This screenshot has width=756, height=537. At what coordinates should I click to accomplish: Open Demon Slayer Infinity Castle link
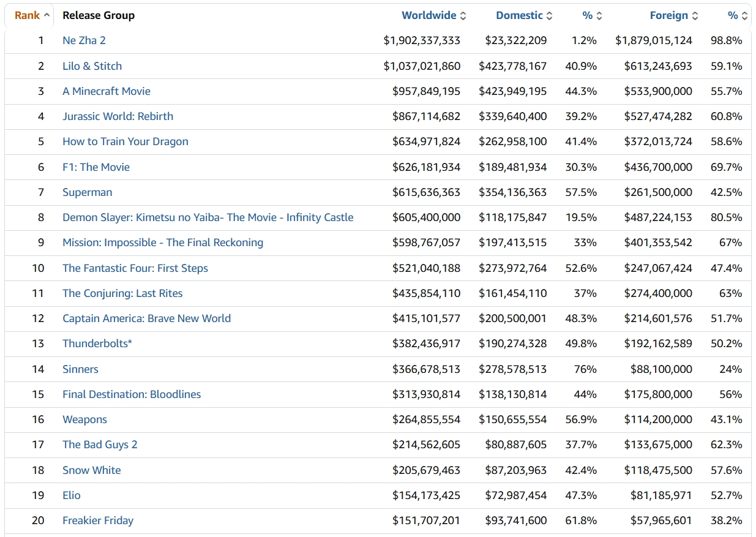(208, 217)
